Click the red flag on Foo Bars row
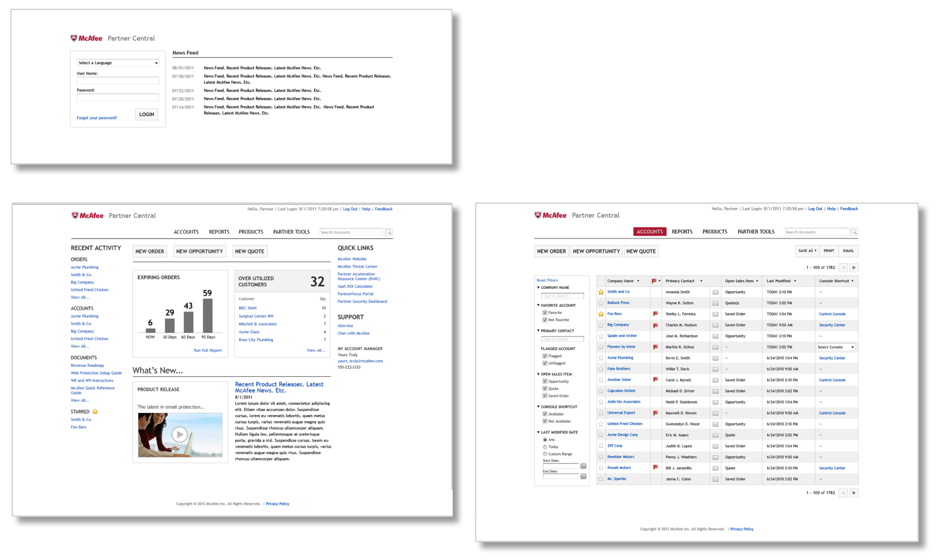 click(655, 314)
